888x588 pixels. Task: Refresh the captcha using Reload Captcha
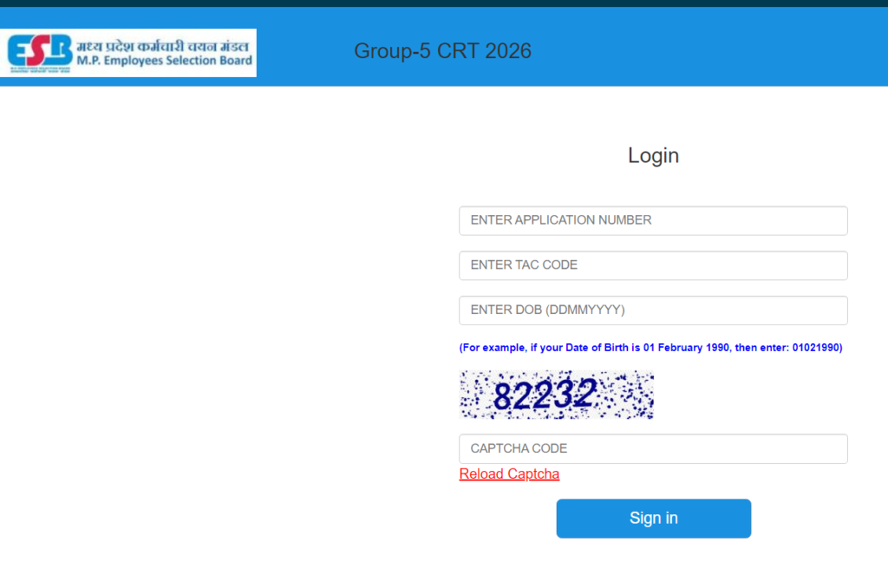pyautogui.click(x=509, y=474)
